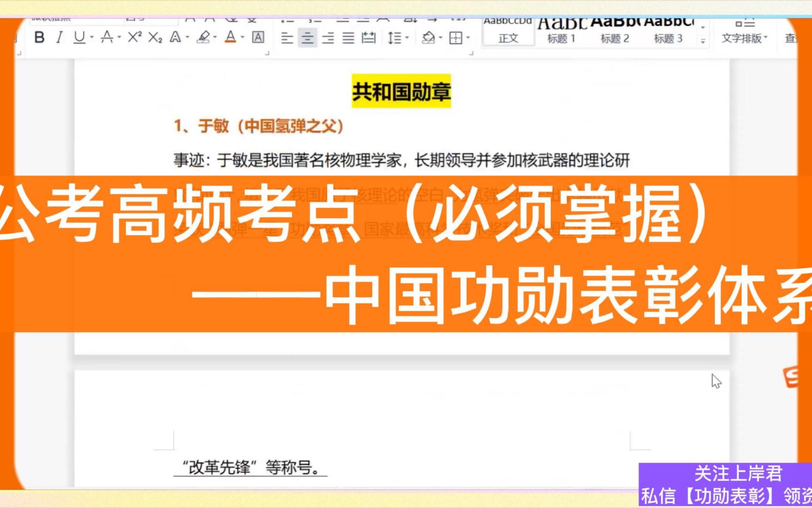Screen dimensions: 812x508
Task: Justify paragraph text
Action: pyautogui.click(x=348, y=38)
